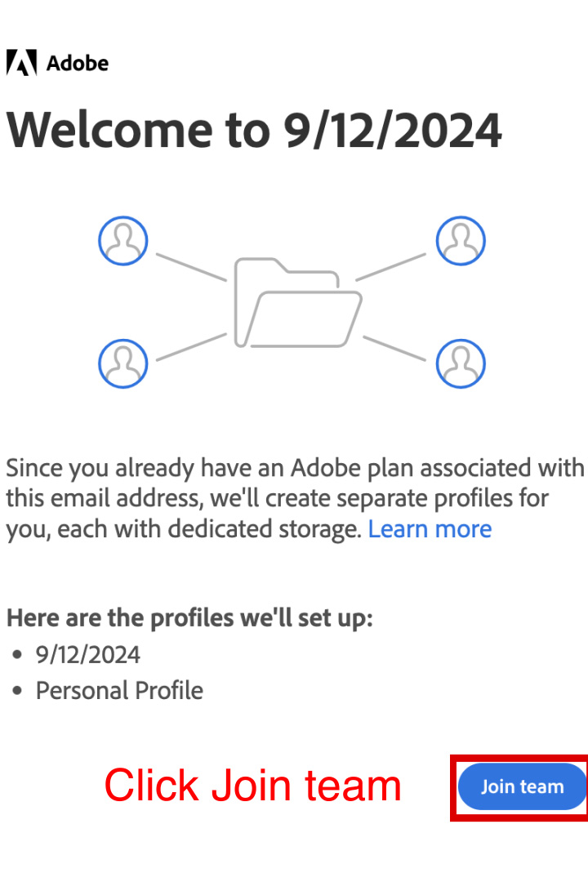The image size is (588, 882).
Task: Select the top-right user profile icon
Action: click(x=461, y=240)
